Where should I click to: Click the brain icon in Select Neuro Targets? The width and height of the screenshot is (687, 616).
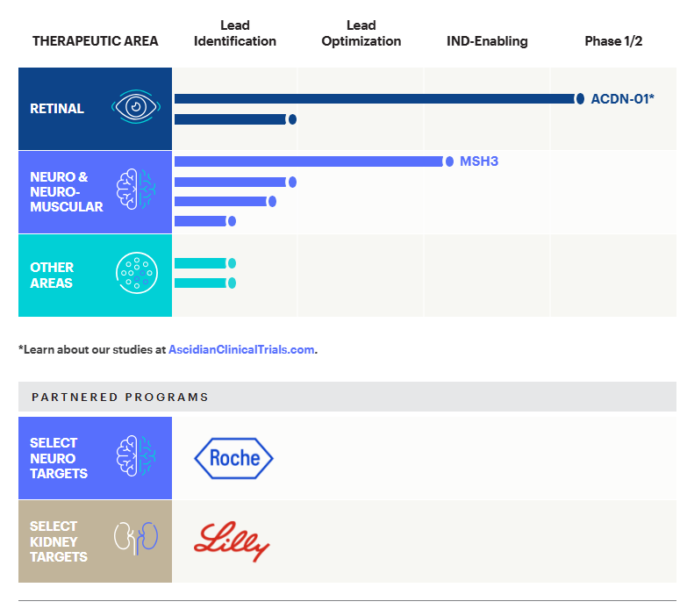click(x=136, y=456)
